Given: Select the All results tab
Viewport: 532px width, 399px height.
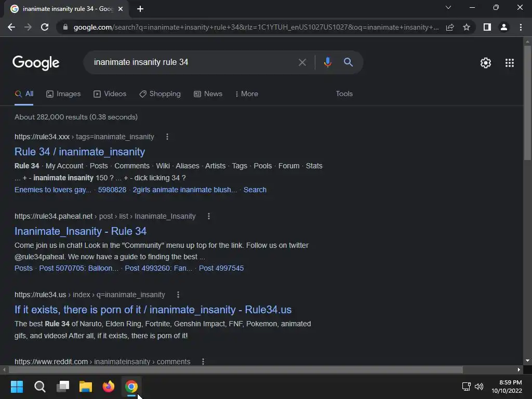Looking at the screenshot, I should [24, 94].
